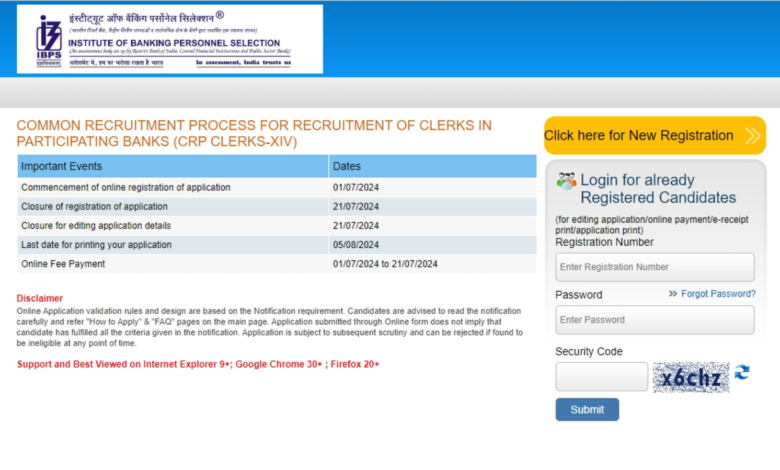
Task: Select the 'Registration Number' label
Action: coord(604,242)
